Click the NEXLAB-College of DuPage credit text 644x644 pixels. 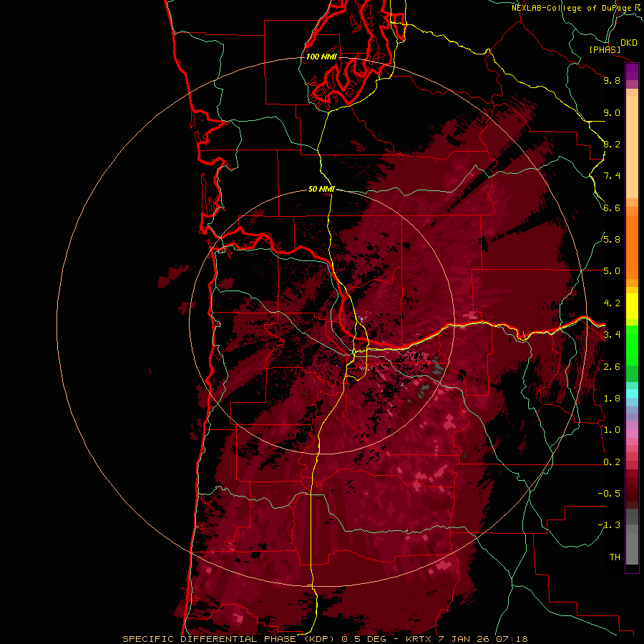pyautogui.click(x=572, y=8)
